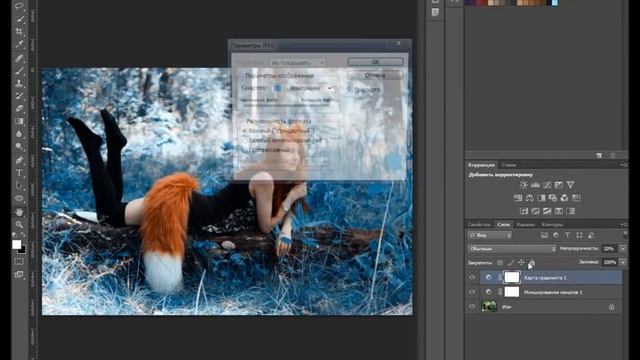The image size is (640, 360).
Task: Select the Lasso tool
Action: (19, 7)
